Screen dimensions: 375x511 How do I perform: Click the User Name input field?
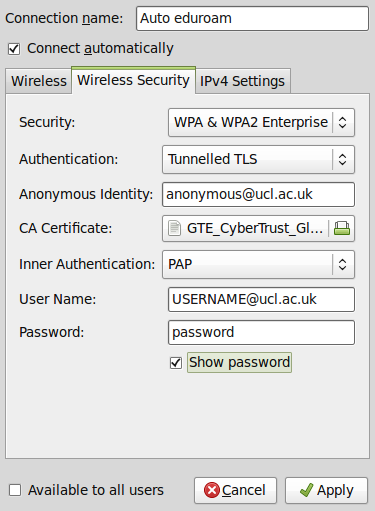click(x=261, y=299)
